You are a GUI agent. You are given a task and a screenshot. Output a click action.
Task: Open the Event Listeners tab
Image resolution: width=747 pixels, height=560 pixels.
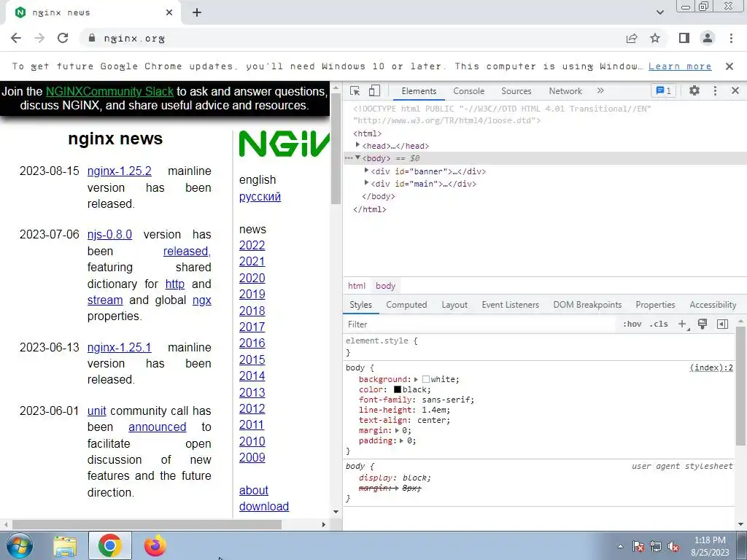tap(510, 305)
